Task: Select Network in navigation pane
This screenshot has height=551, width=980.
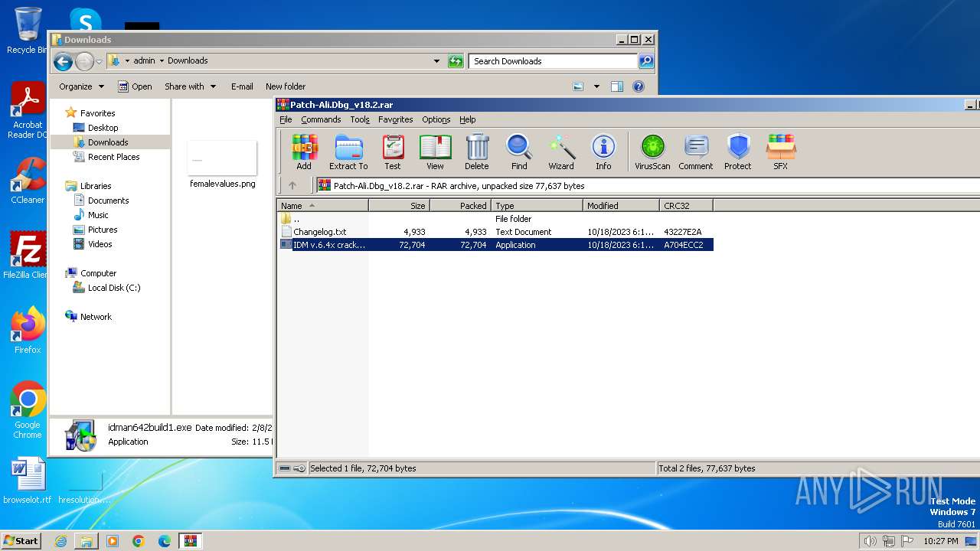Action: [96, 317]
